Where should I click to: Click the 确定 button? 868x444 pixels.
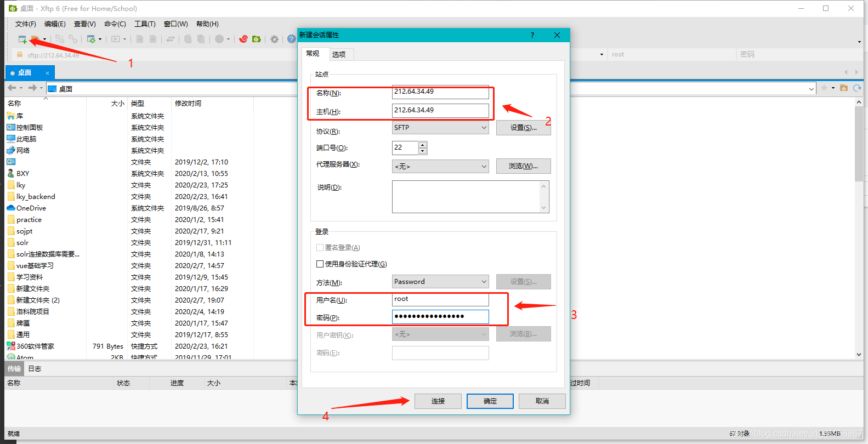490,401
